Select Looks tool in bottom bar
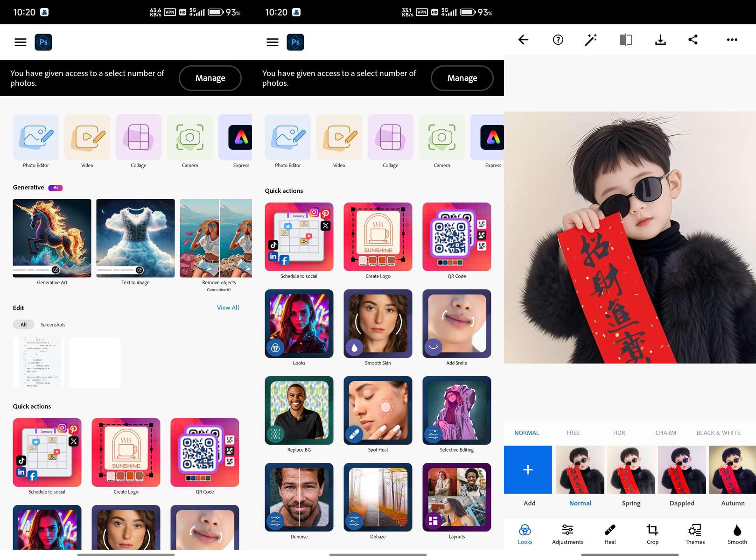Screen dimensions: 756x560 point(525,534)
